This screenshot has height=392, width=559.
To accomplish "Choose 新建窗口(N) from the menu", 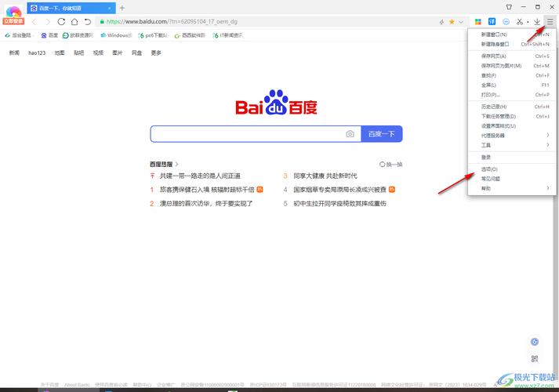I will 512,34.
